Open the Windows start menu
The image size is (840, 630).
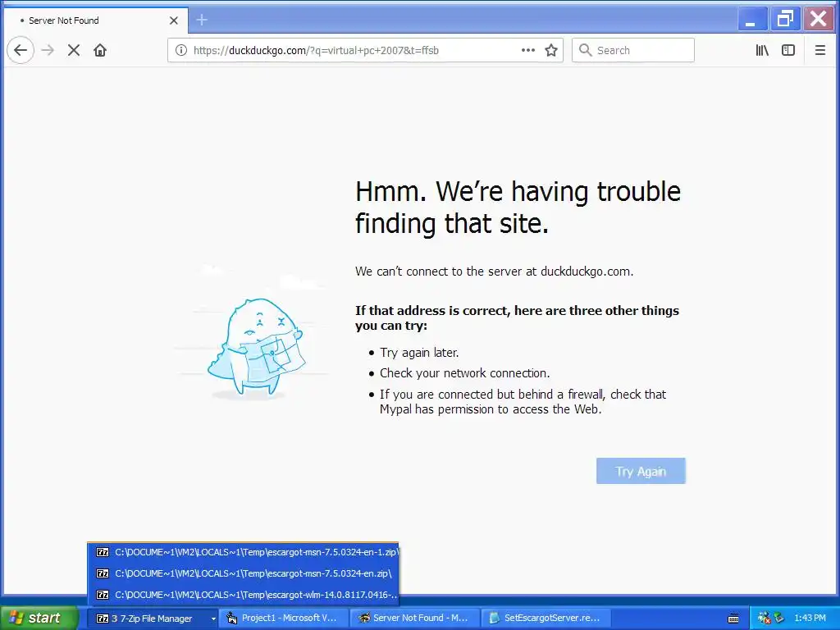click(x=39, y=618)
